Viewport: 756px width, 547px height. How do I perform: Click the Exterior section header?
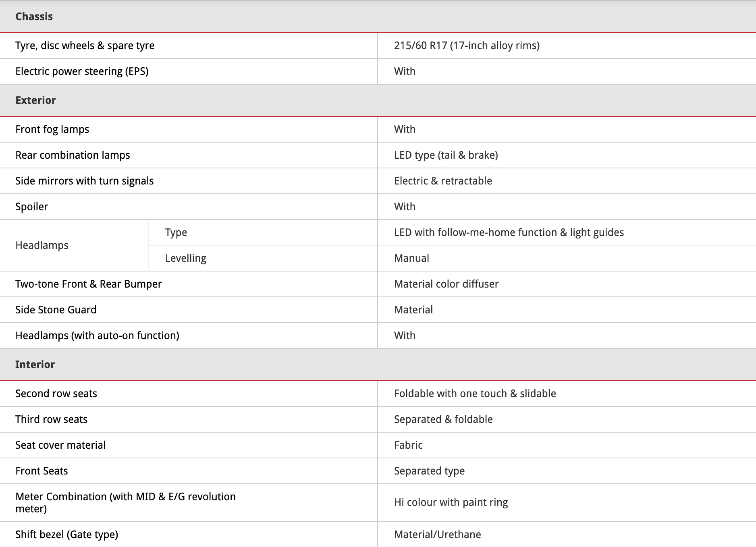(x=35, y=100)
